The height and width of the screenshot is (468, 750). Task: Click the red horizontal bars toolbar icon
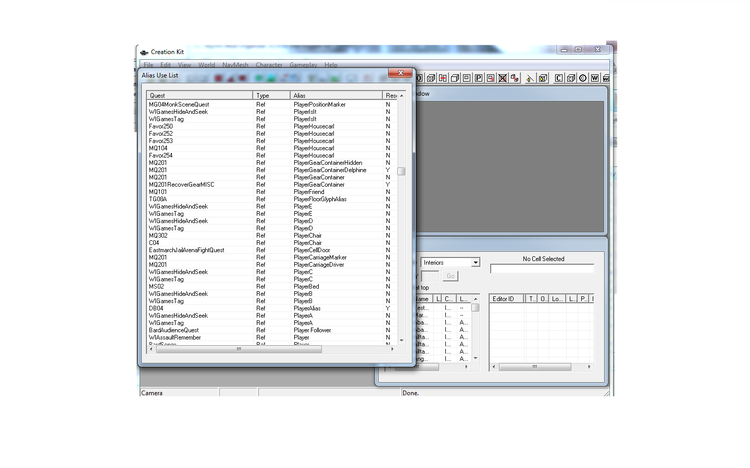[443, 78]
